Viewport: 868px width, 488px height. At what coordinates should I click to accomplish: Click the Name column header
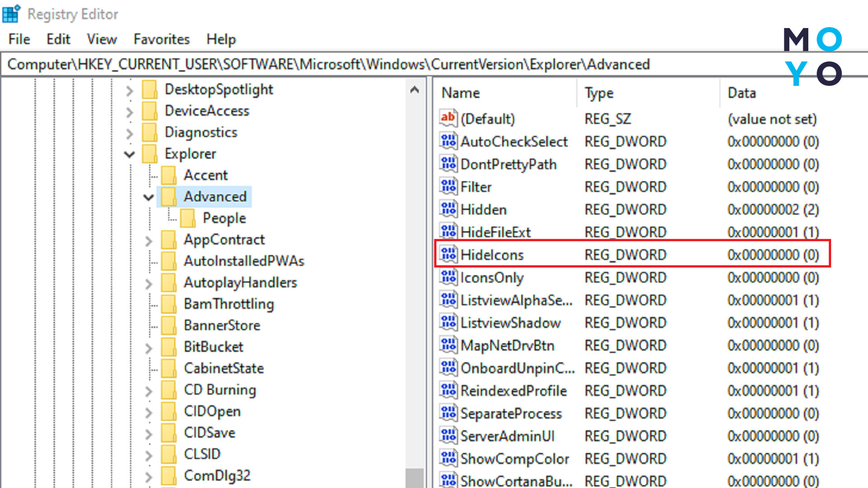coord(461,93)
